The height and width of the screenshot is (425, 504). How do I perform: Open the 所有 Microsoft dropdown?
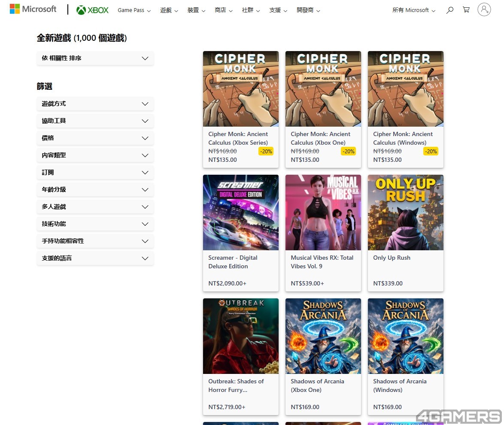tap(413, 10)
